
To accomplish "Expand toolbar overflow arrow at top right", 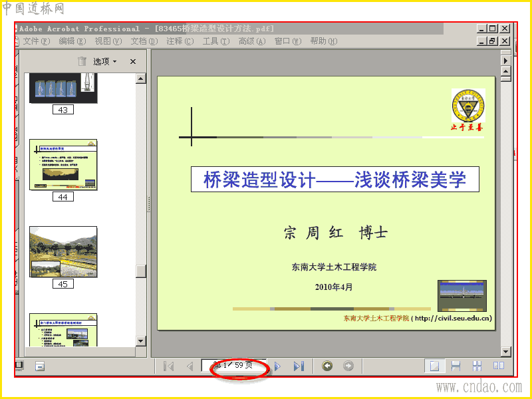I will (505, 61).
